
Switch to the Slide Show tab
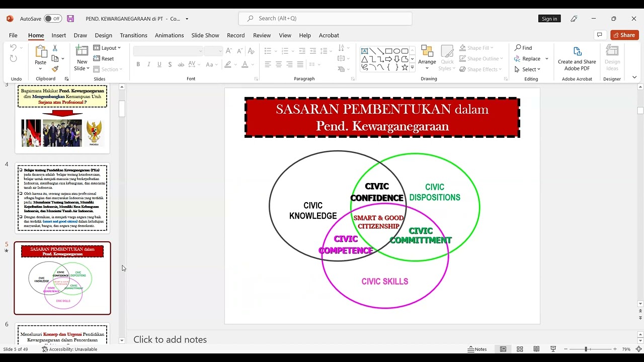click(205, 35)
